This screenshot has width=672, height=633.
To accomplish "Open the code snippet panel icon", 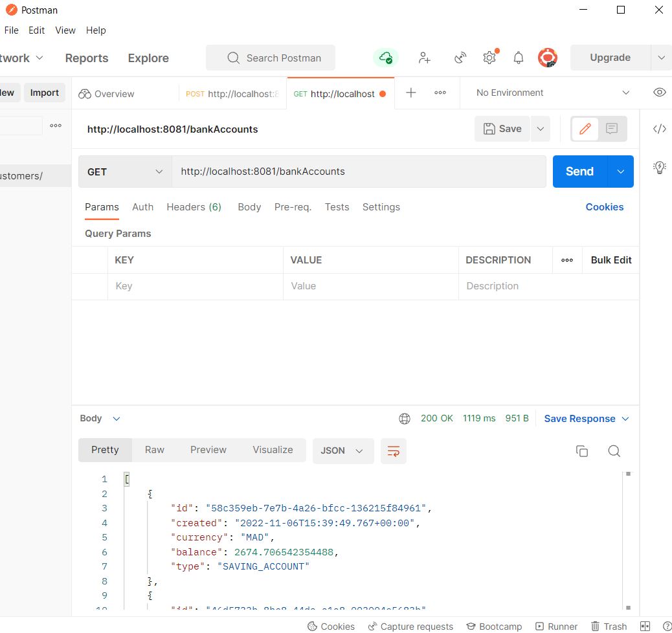I will pos(660,129).
